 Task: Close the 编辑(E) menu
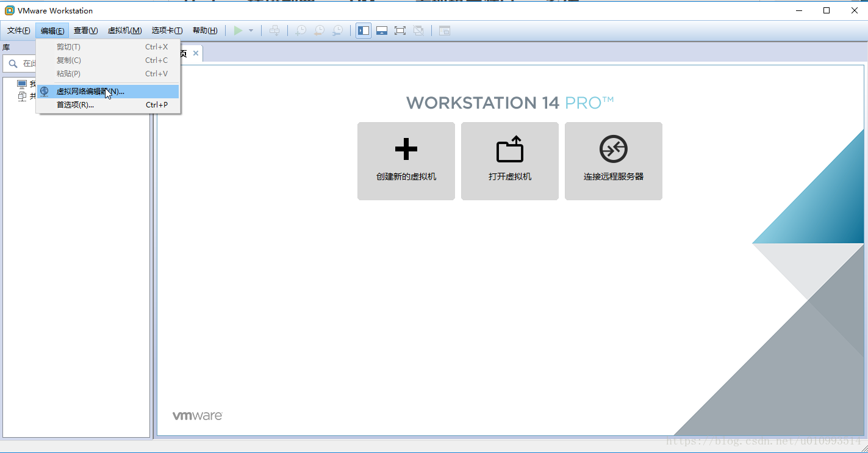(x=52, y=31)
